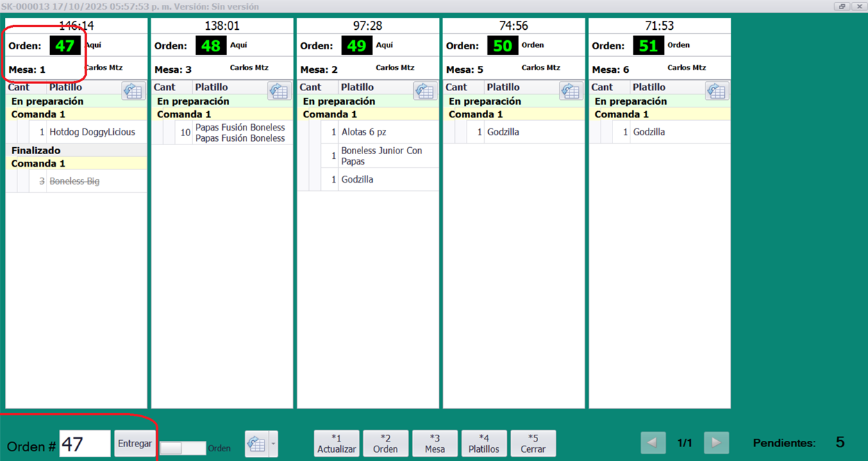
Task: Switch to the *3 Mesa view
Action: click(435, 444)
